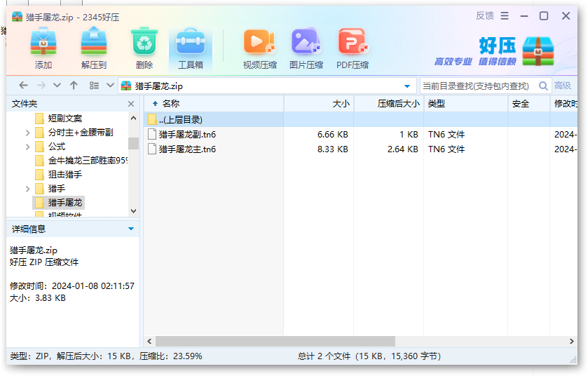
Task: Click status text 压缩比: 23.59%
Action: pyautogui.click(x=170, y=356)
